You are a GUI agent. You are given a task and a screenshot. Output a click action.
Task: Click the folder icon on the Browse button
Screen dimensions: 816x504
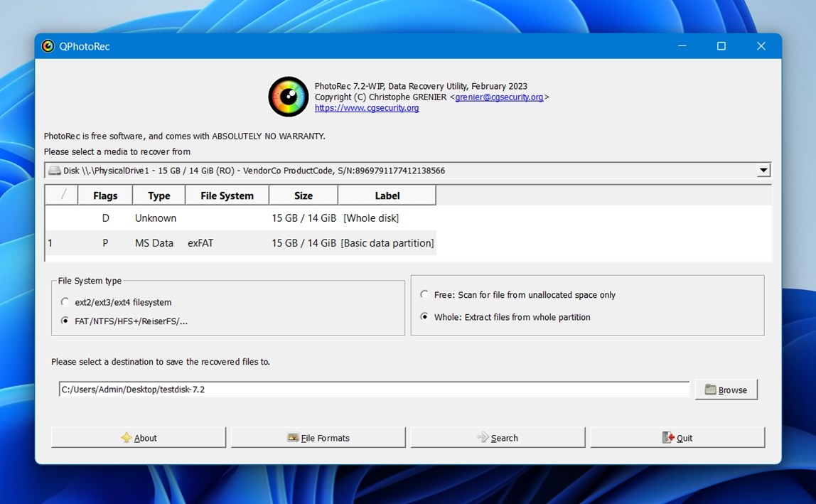[x=711, y=390]
